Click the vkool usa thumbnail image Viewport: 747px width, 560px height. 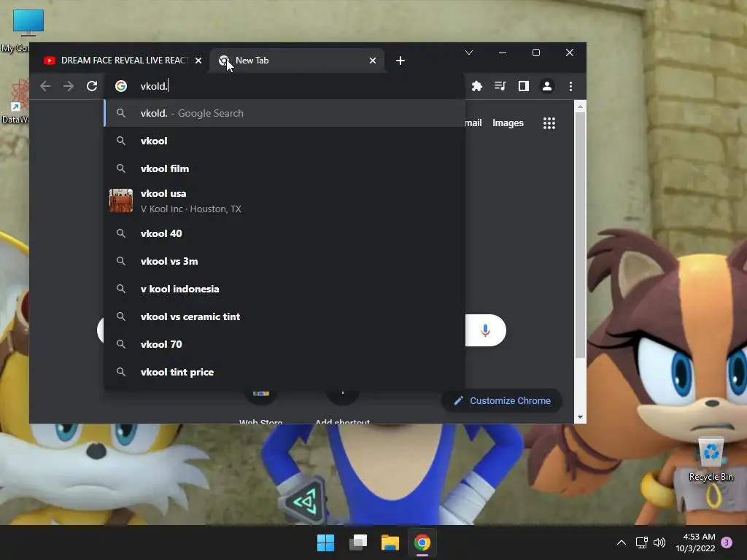121,201
